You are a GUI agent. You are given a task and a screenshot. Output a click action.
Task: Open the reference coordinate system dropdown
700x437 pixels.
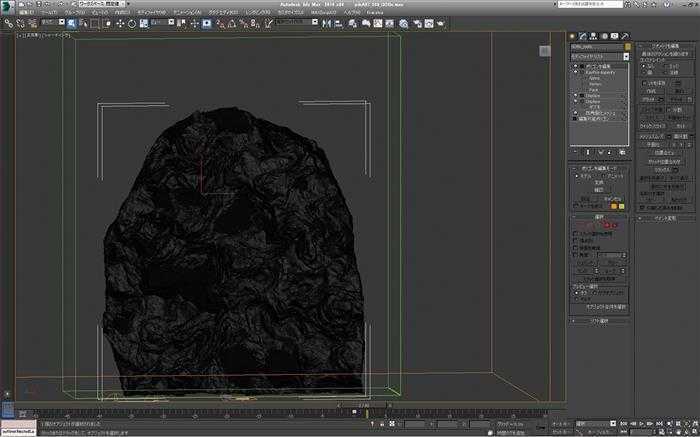[163, 22]
